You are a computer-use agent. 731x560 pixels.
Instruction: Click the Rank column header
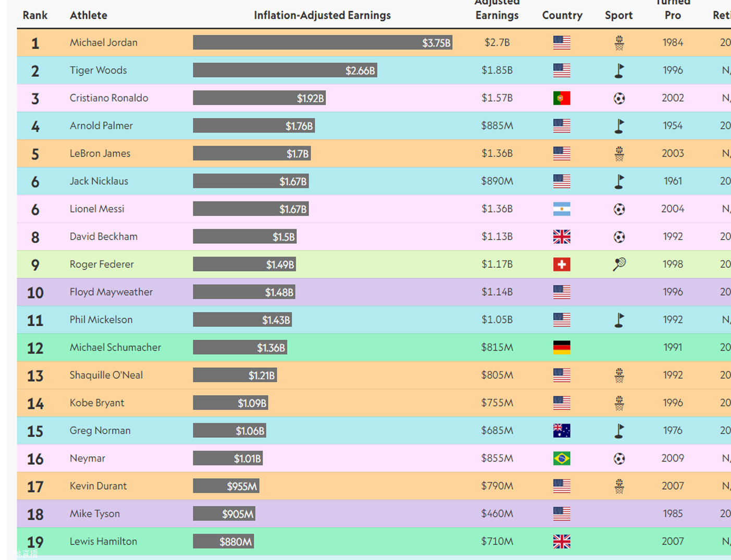click(x=35, y=15)
